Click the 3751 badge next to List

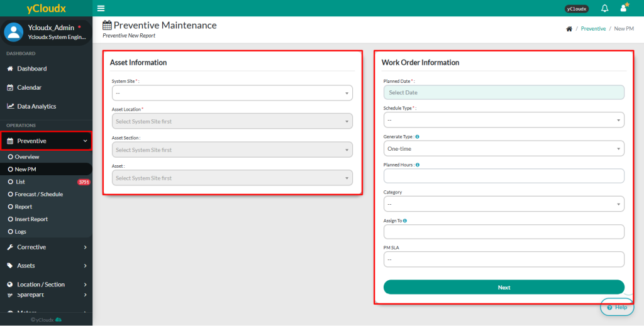tap(84, 182)
